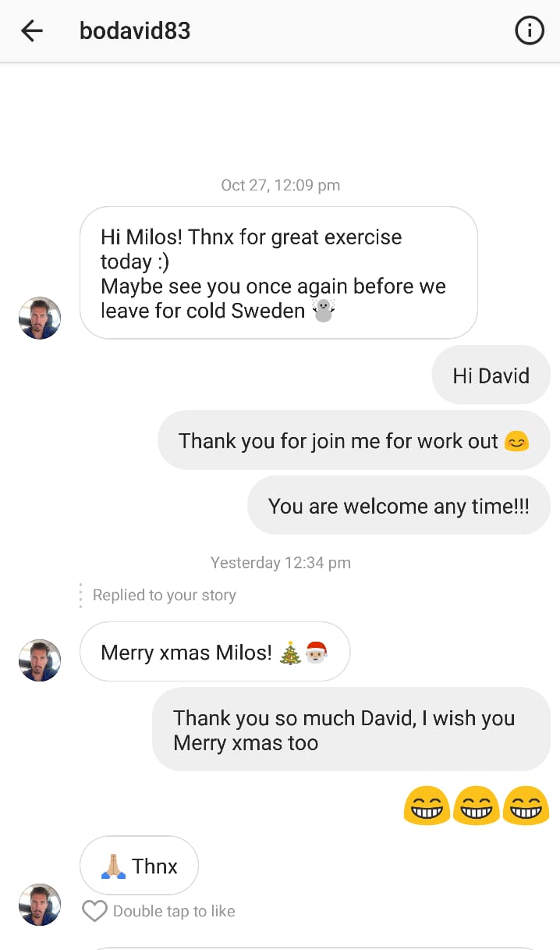The image size is (560, 950).
Task: Tap the 'Double tap to like' label
Action: [174, 911]
